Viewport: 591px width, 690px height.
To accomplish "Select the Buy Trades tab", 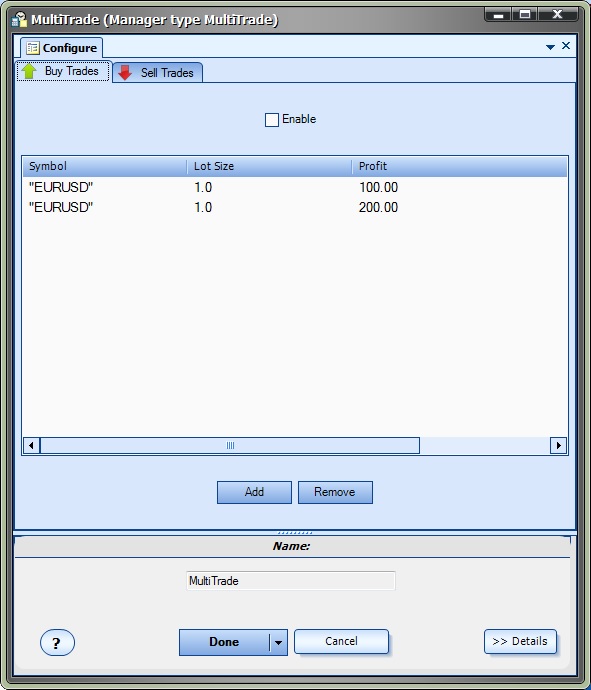I will pyautogui.click(x=63, y=71).
